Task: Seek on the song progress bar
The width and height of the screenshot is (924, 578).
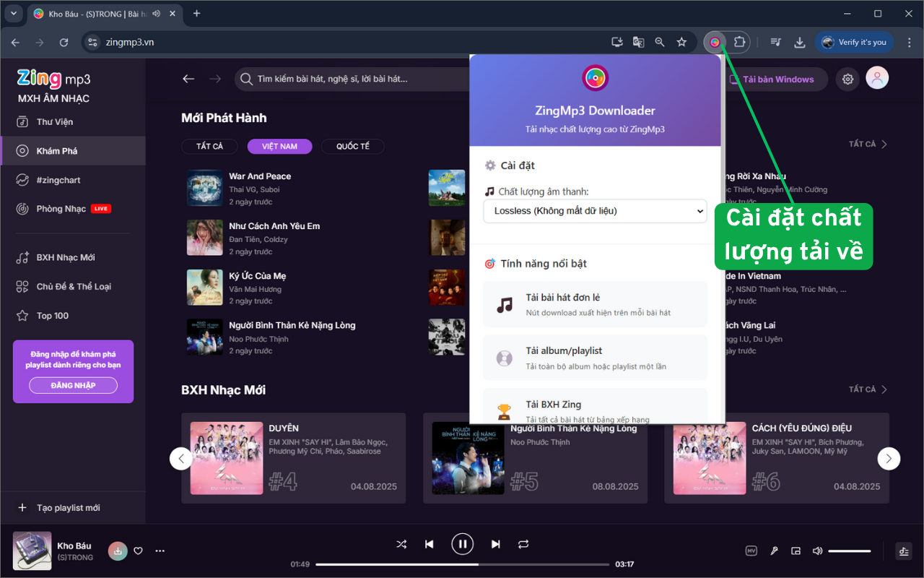Action: (462, 564)
